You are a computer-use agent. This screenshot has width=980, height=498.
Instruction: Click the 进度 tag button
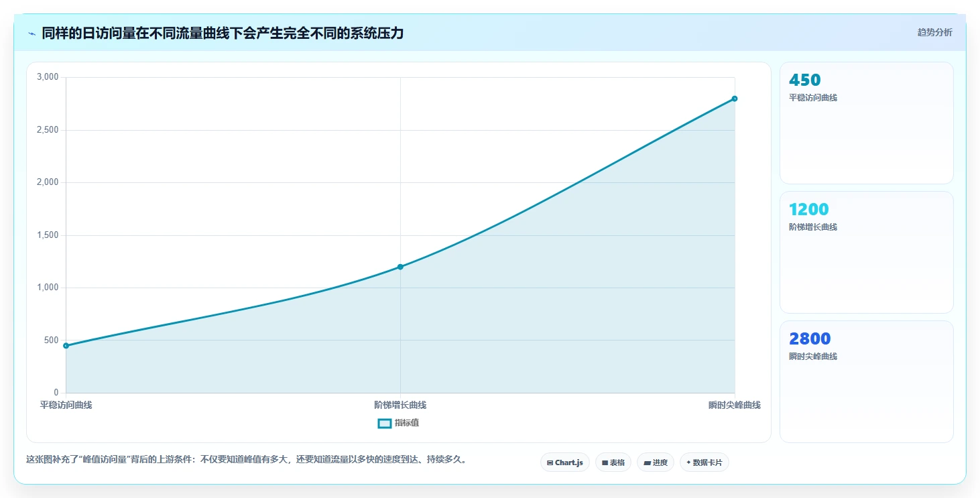pyautogui.click(x=656, y=462)
